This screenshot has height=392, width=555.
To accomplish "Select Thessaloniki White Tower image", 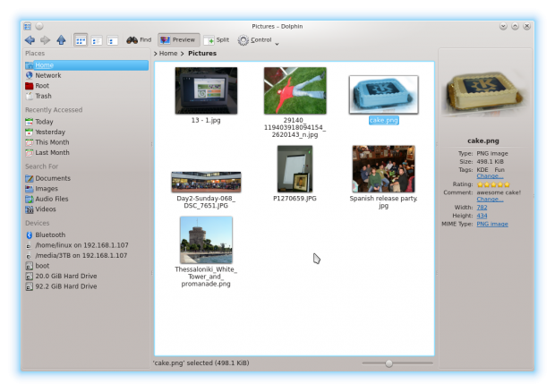I will (x=206, y=240).
